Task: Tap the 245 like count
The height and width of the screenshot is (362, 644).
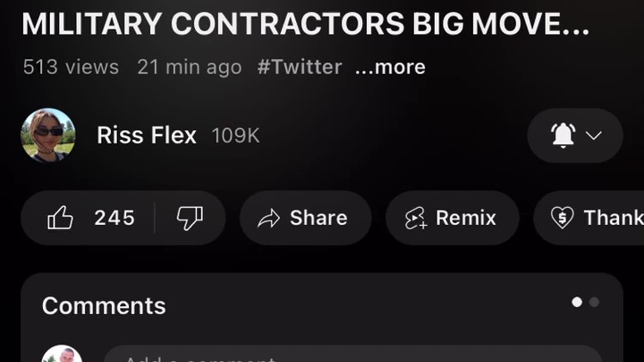Action: click(115, 218)
